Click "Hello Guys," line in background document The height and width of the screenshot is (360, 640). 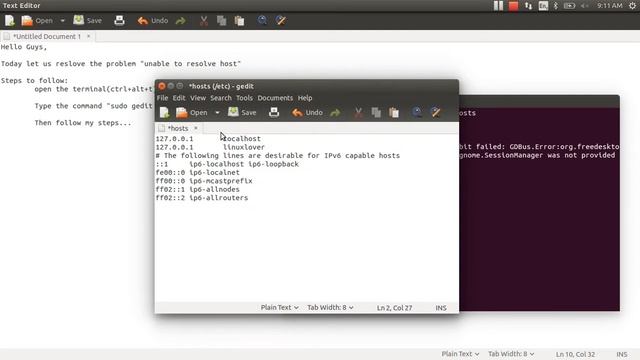click(x=24, y=47)
